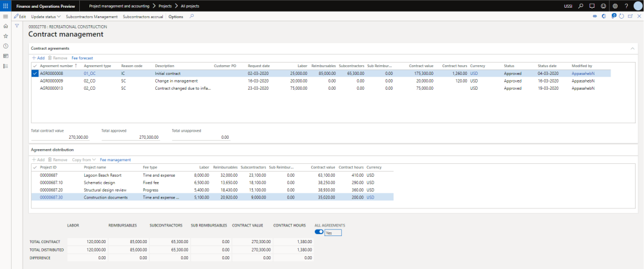
Task: Open the Subcontractors Management menu
Action: [91, 16]
